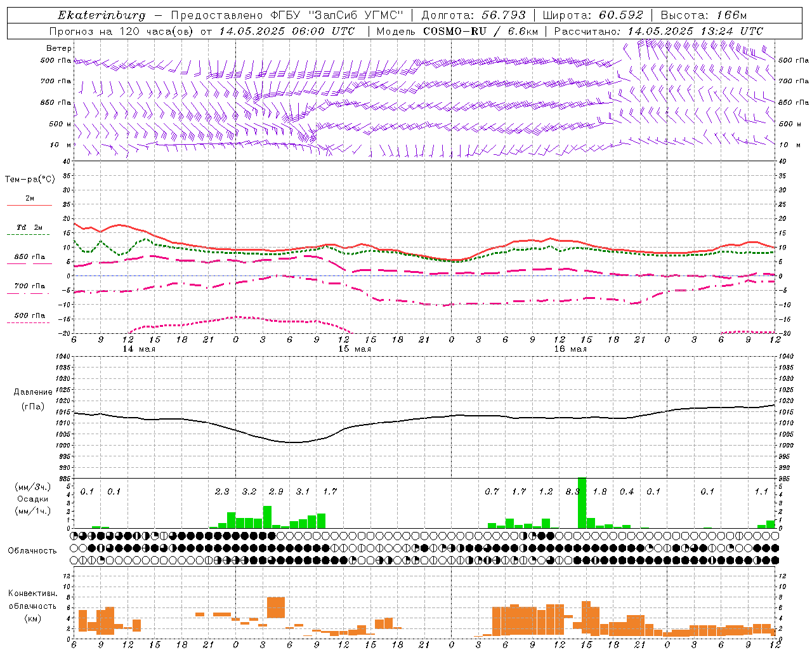Screen dimensions: 812x650
Task: Select the 'Долгота: 56.793' header value
Action: (x=473, y=15)
